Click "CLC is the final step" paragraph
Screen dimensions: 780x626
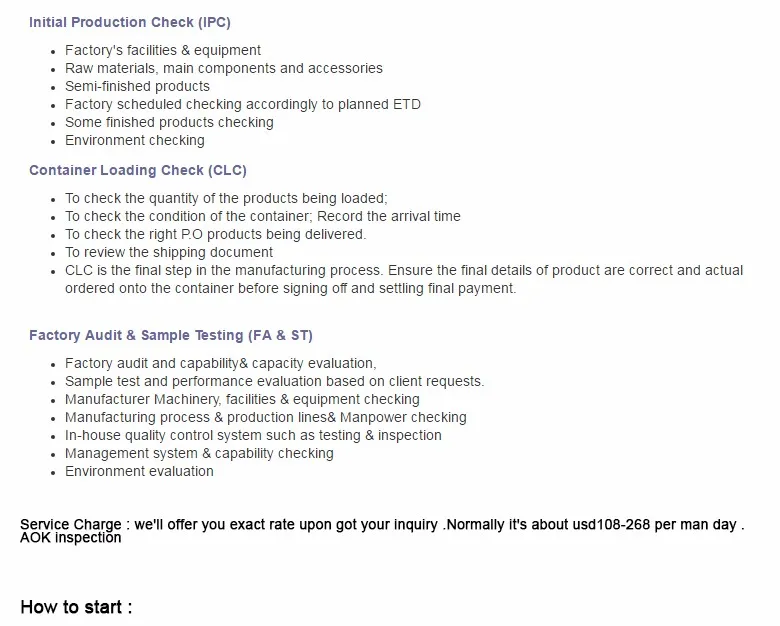(404, 279)
